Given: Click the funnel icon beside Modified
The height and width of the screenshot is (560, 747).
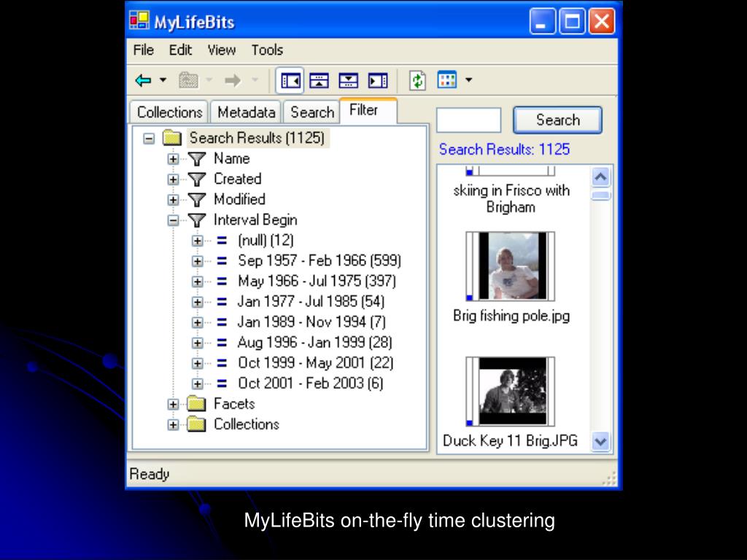Looking at the screenshot, I should [197, 200].
